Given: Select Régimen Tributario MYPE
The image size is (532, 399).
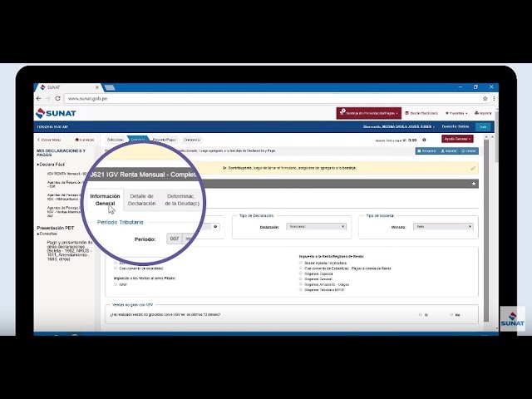Looking at the screenshot, I should tap(301, 290).
